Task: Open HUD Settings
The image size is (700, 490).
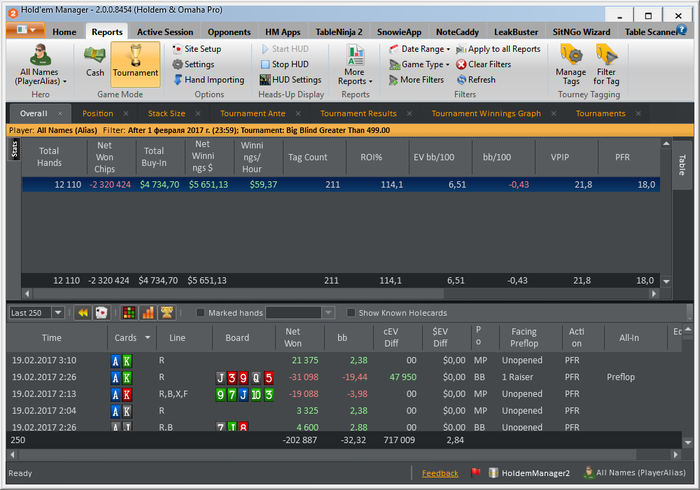Action: 291,80
